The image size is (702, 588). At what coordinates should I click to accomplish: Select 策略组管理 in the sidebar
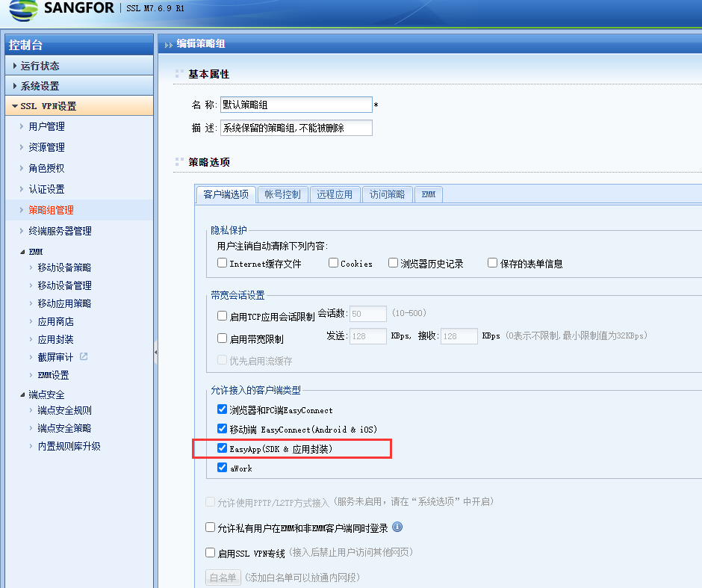(x=51, y=210)
